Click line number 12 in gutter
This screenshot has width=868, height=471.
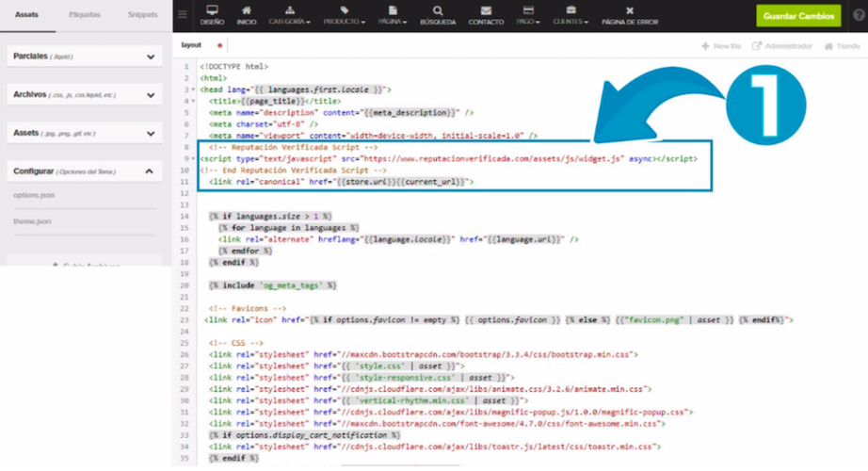pos(185,193)
